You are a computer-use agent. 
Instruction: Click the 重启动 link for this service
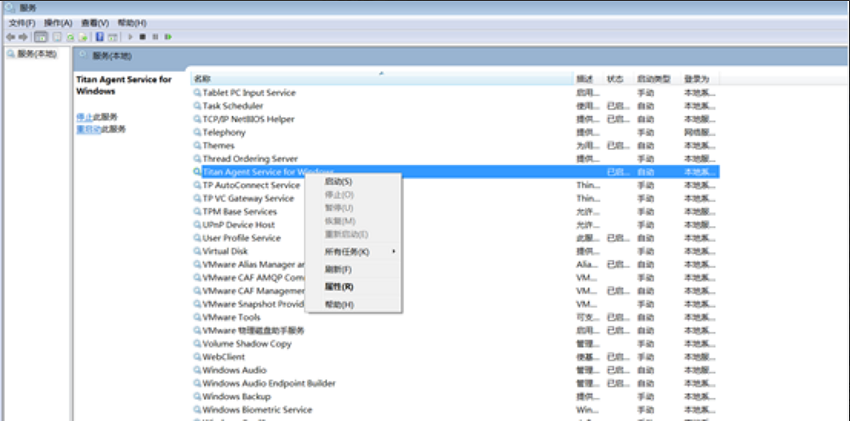point(88,129)
